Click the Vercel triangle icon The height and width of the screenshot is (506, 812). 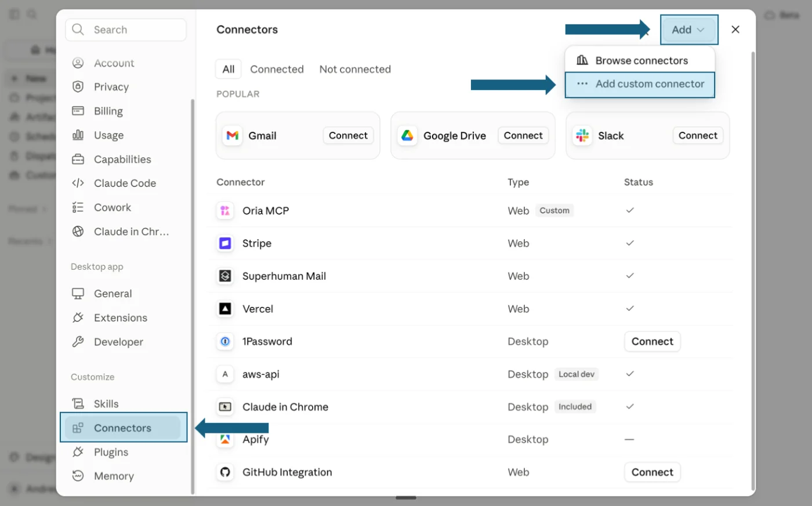click(x=225, y=309)
